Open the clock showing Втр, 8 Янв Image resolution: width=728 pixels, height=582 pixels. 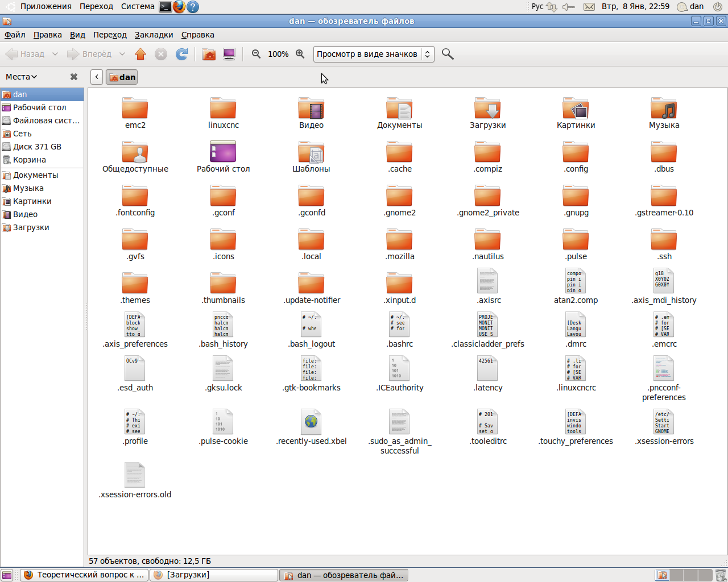(x=635, y=6)
